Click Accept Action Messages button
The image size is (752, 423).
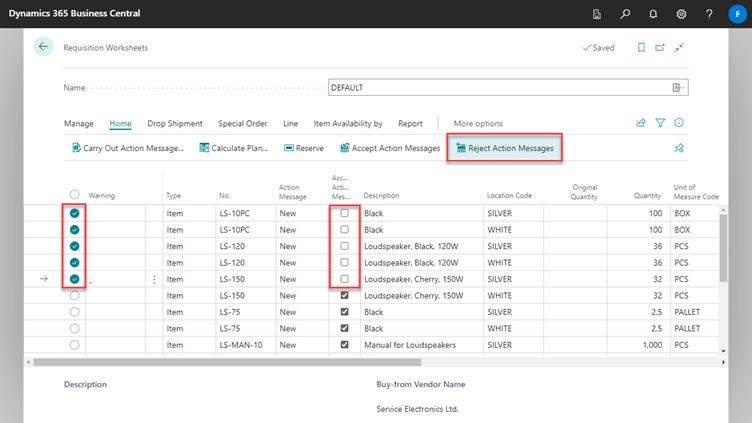coord(390,148)
